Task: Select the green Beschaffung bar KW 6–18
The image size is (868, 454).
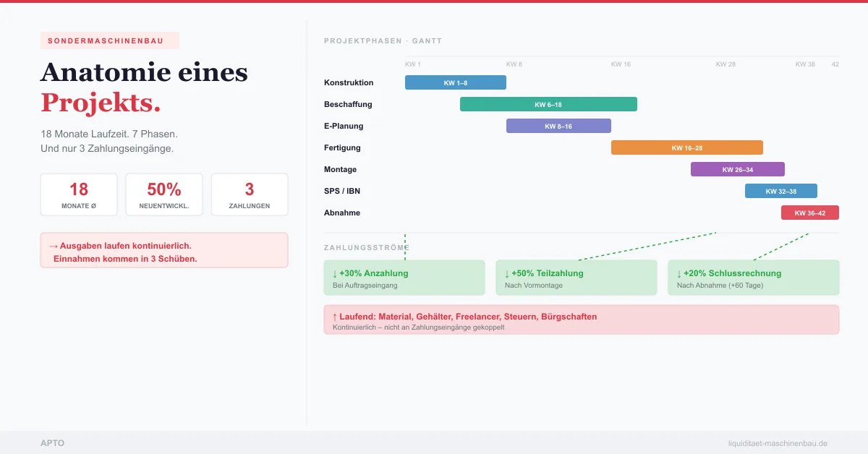Action: tap(548, 104)
